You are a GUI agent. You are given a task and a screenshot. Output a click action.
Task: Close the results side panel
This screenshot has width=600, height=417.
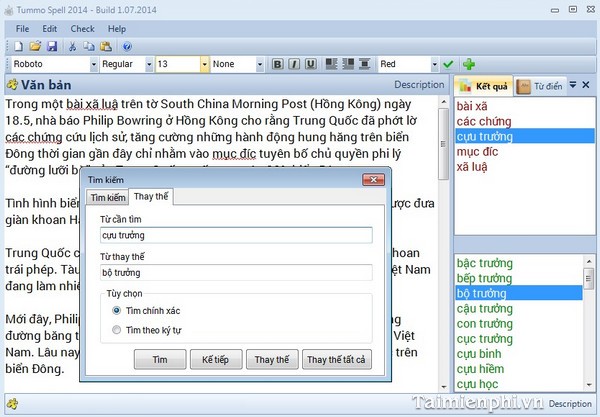(x=586, y=85)
